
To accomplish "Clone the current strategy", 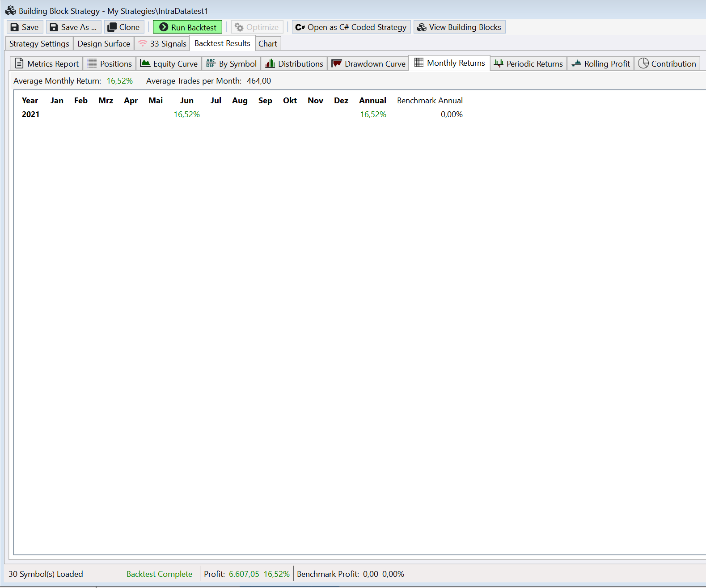I will coord(124,27).
